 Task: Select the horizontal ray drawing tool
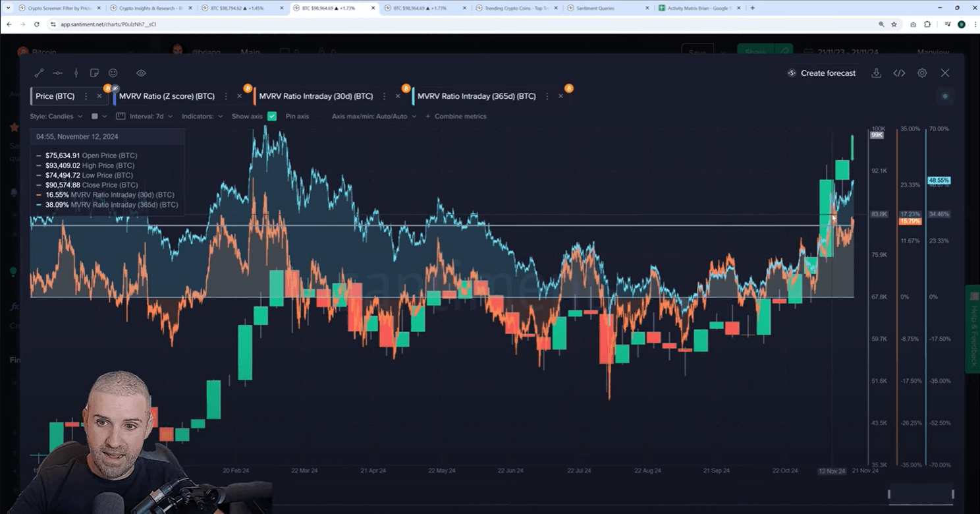coord(58,73)
